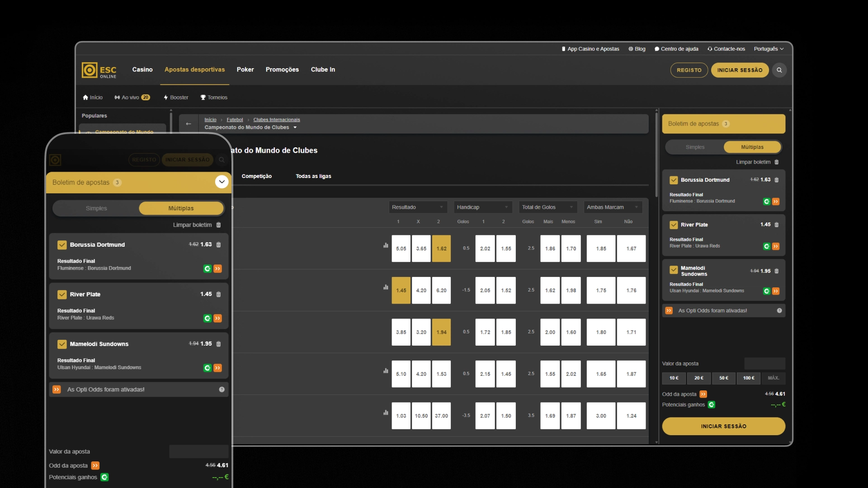
Task: Open the search icon in desktop header
Action: [x=779, y=70]
